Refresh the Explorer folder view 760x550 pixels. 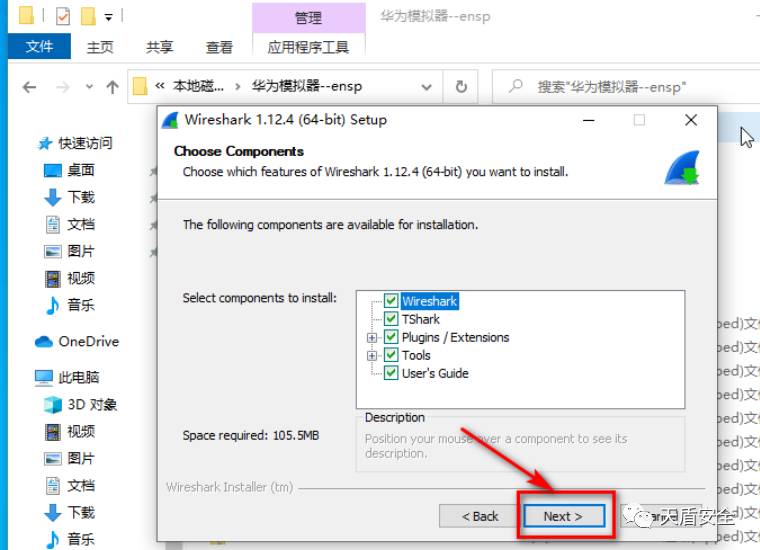tap(461, 87)
